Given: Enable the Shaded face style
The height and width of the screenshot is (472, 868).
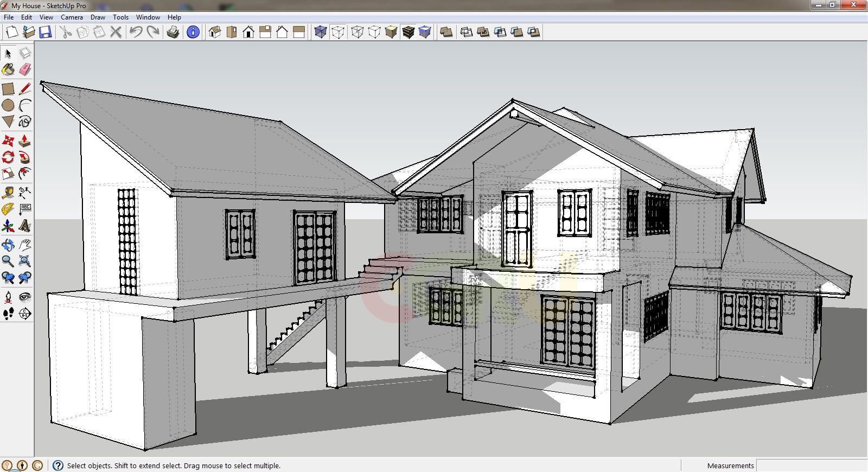Looking at the screenshot, I should click(x=391, y=32).
